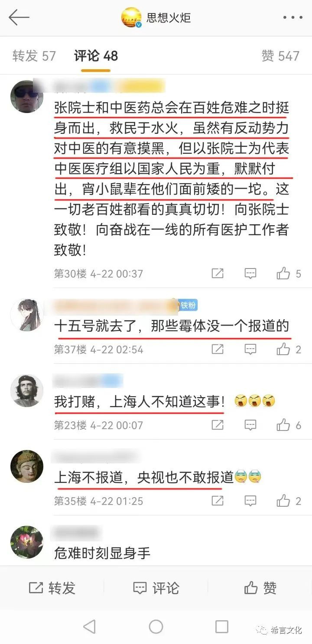Select the 评论 48 tab

[x=96, y=56]
